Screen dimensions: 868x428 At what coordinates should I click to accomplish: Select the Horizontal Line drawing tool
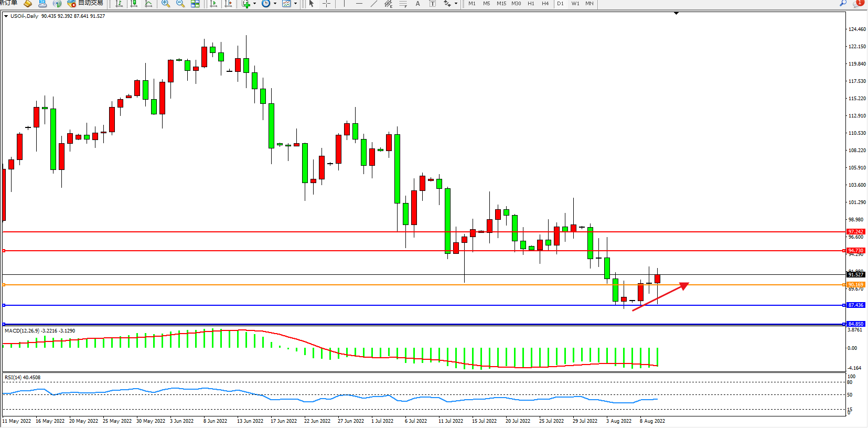[359, 4]
